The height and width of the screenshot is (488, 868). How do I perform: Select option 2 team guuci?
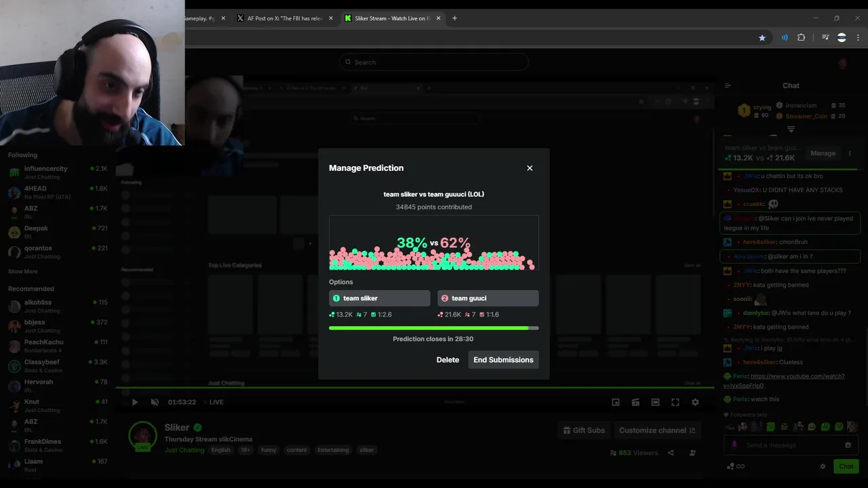pyautogui.click(x=488, y=298)
